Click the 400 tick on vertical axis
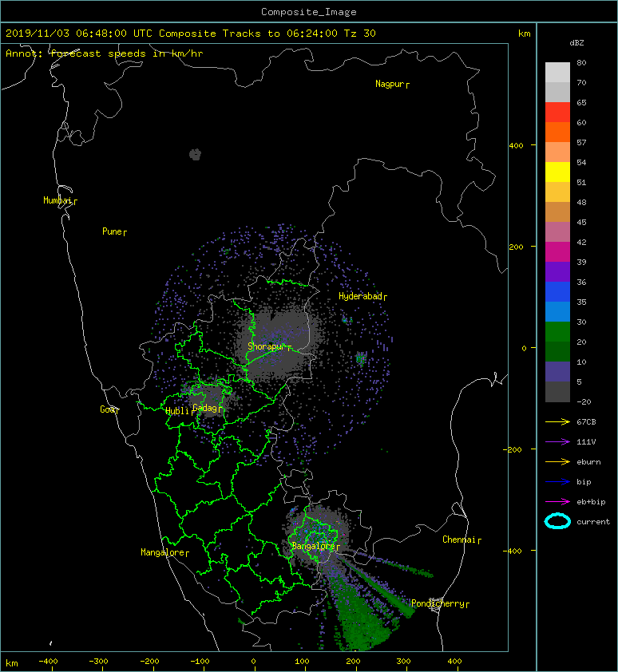The height and width of the screenshot is (672, 618). tap(516, 146)
